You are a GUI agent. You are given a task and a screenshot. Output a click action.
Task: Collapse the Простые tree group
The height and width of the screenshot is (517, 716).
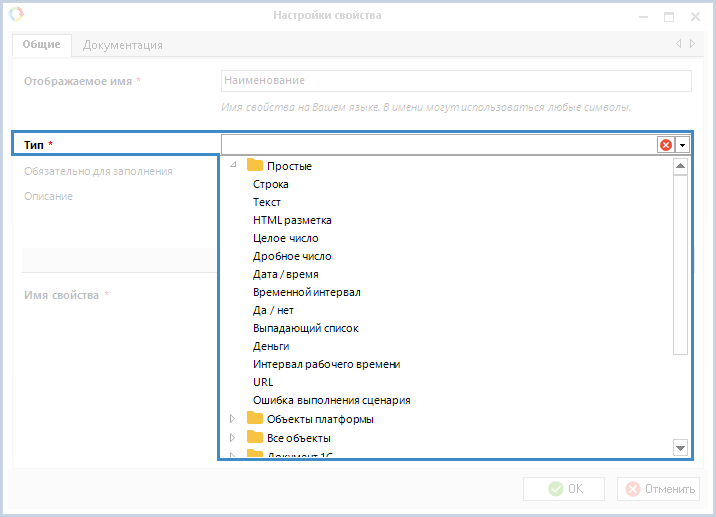coord(233,166)
